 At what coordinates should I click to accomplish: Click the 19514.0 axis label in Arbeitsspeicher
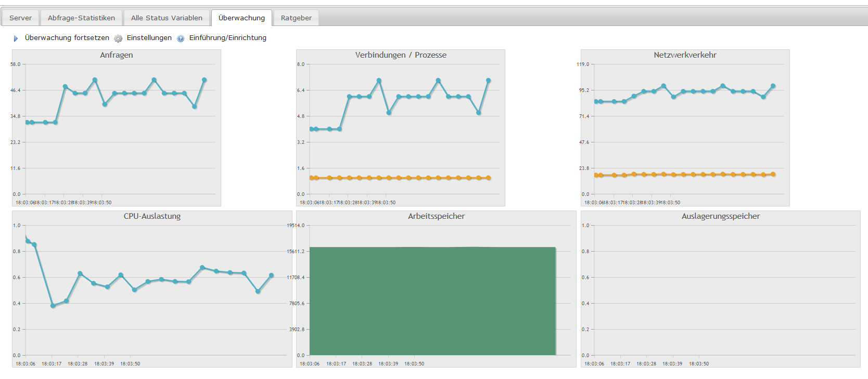tap(296, 226)
